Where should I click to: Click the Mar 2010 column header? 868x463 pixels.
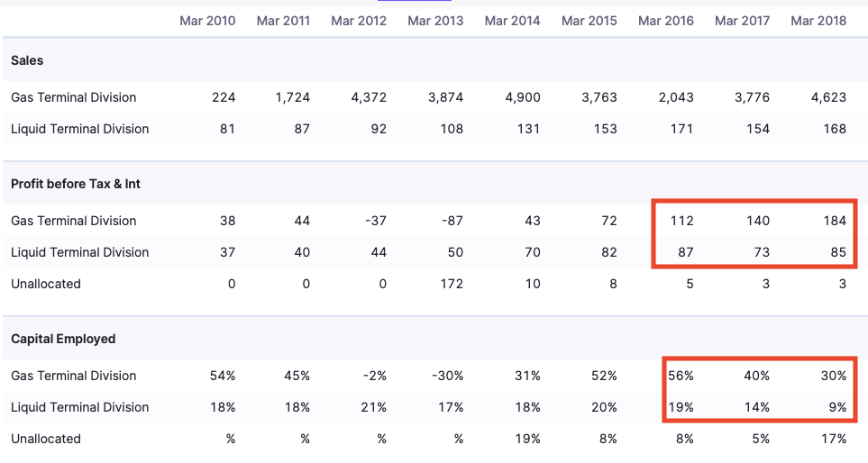coord(207,21)
